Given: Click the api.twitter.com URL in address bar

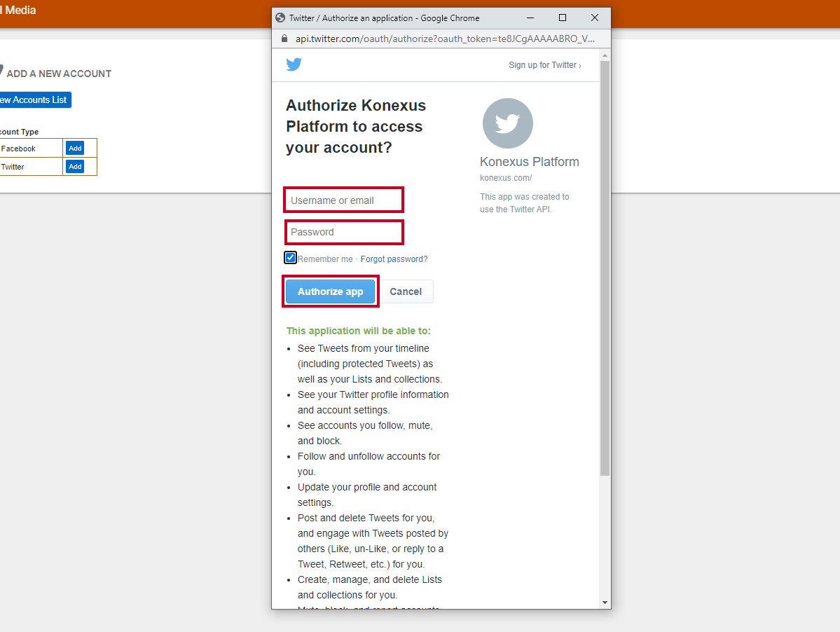Looking at the screenshot, I should coord(445,39).
